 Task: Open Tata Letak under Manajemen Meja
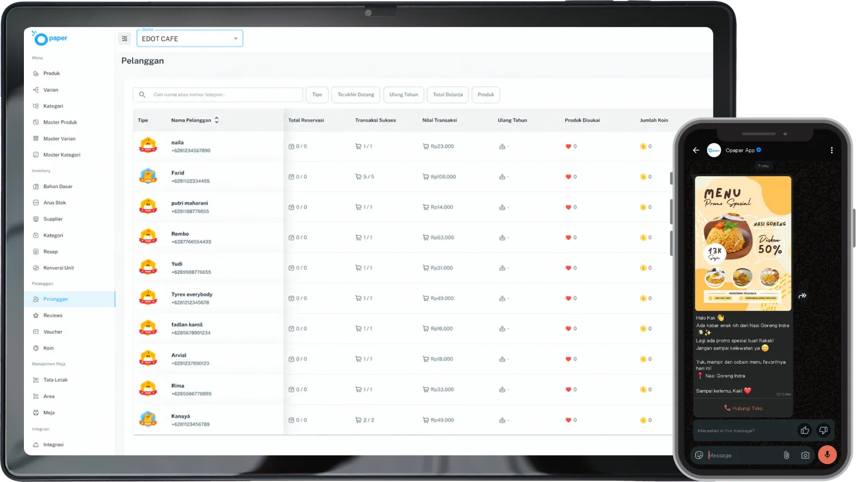[55, 380]
